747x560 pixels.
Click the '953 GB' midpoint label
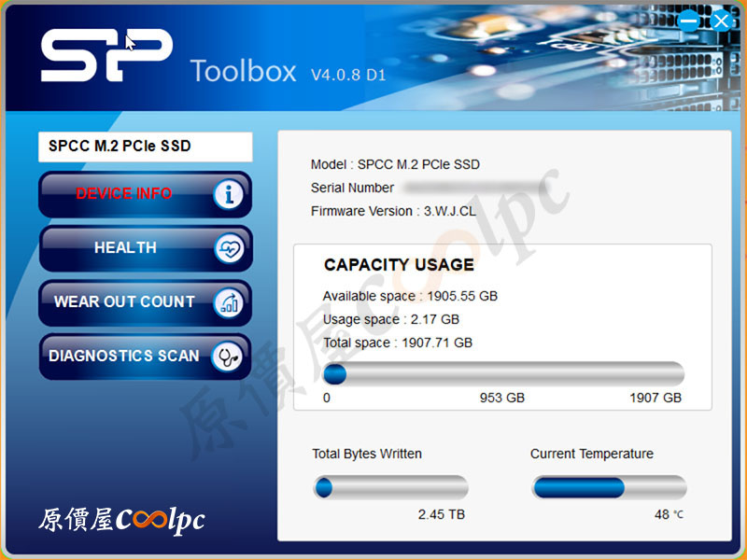[x=501, y=399]
